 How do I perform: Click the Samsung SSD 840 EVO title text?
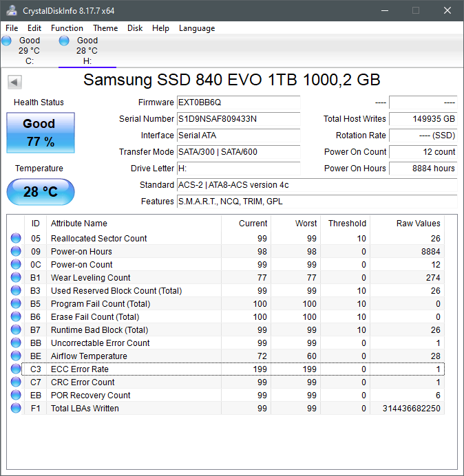(x=232, y=80)
